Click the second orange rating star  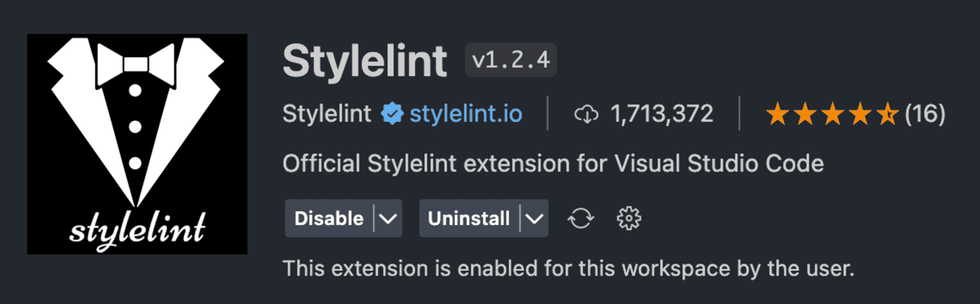click(805, 114)
